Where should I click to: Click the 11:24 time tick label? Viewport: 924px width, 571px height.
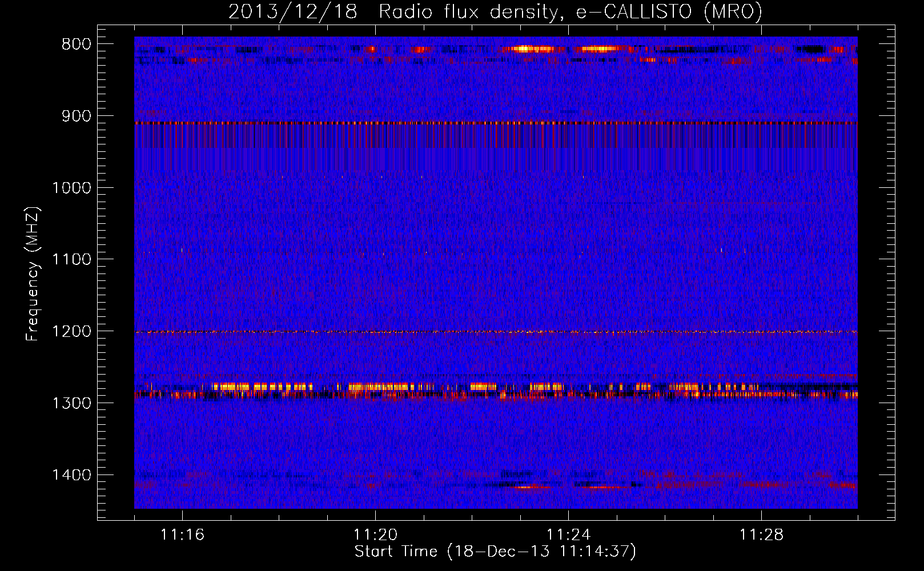[x=568, y=535]
